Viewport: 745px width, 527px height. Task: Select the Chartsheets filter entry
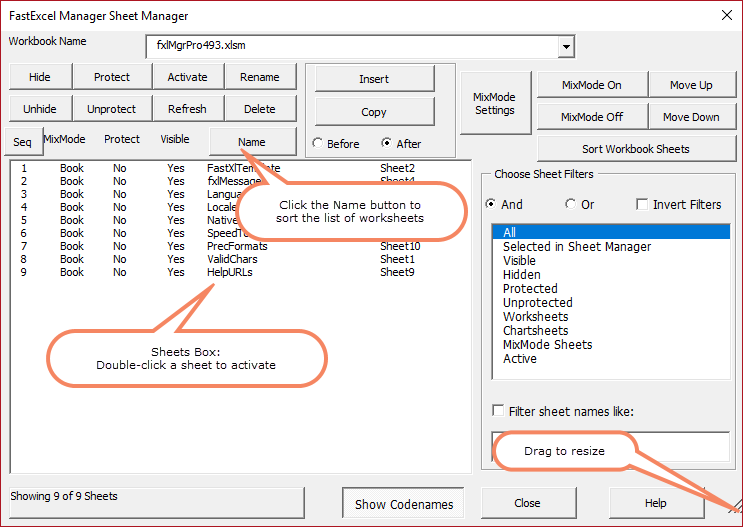click(611, 331)
